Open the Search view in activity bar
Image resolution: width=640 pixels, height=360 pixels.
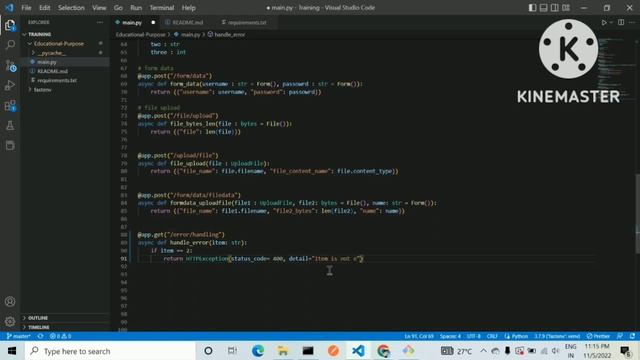pyautogui.click(x=10, y=45)
